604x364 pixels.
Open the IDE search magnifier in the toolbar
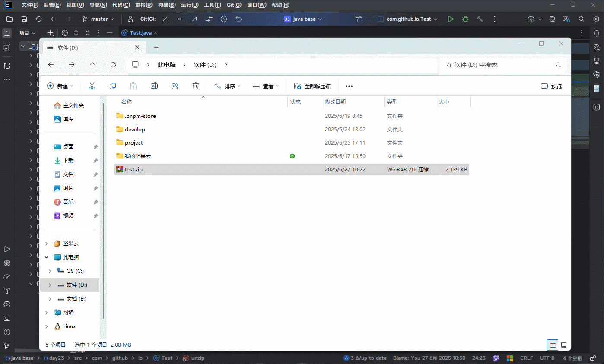click(x=582, y=19)
